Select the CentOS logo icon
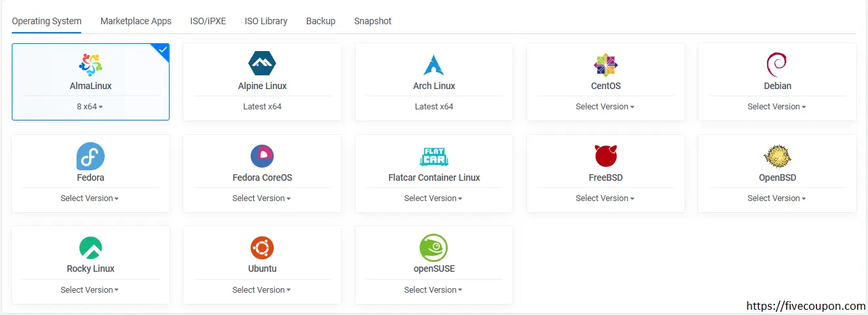868x315 pixels. 606,65
